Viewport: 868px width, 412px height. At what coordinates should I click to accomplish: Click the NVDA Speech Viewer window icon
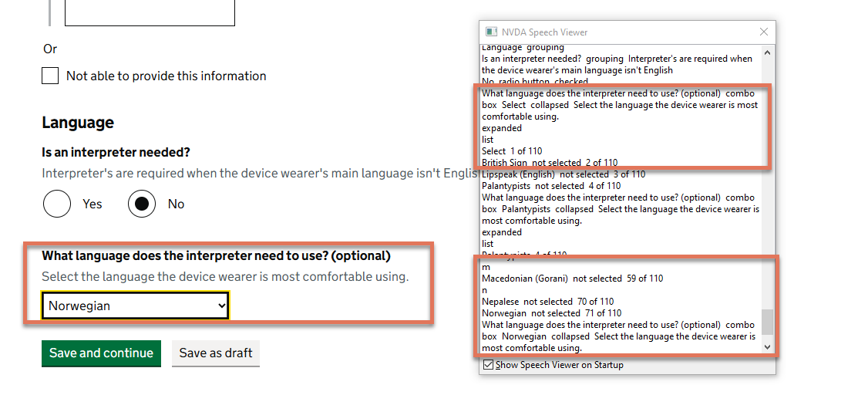490,32
